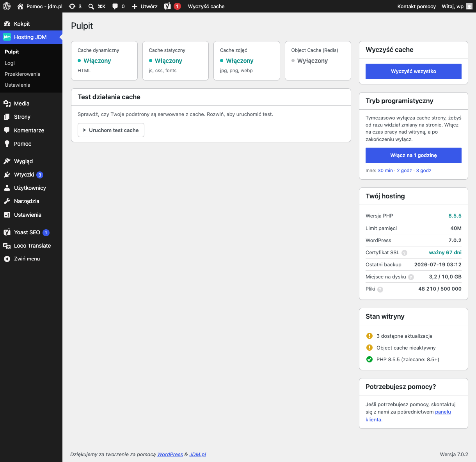Click the help icon next to Pliki

pos(380,289)
